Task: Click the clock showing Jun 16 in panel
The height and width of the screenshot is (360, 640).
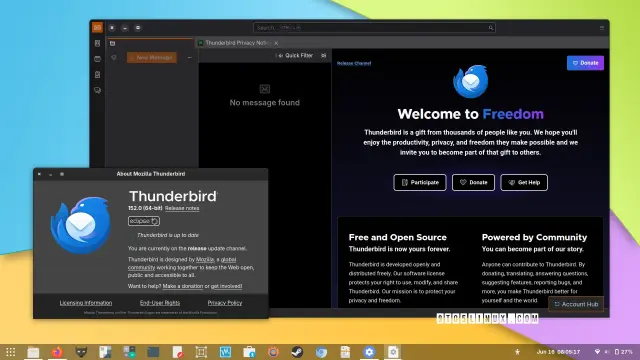Action: pyautogui.click(x=558, y=351)
